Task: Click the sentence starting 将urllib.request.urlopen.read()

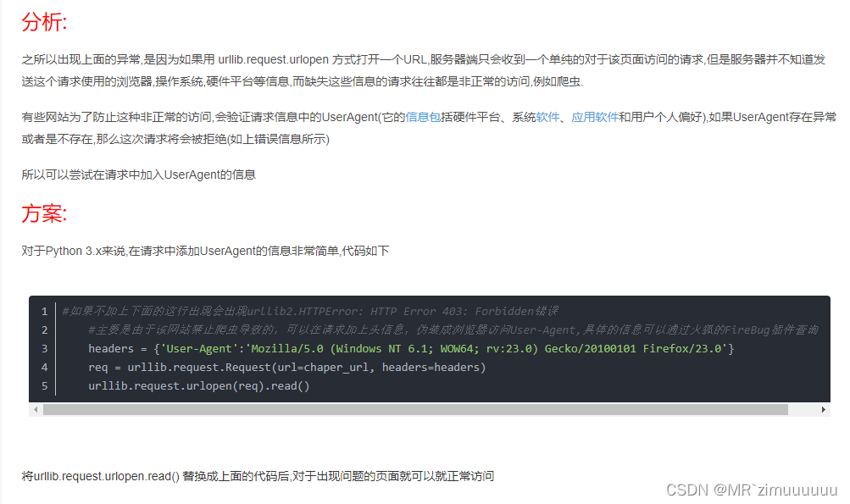Action: (x=258, y=476)
